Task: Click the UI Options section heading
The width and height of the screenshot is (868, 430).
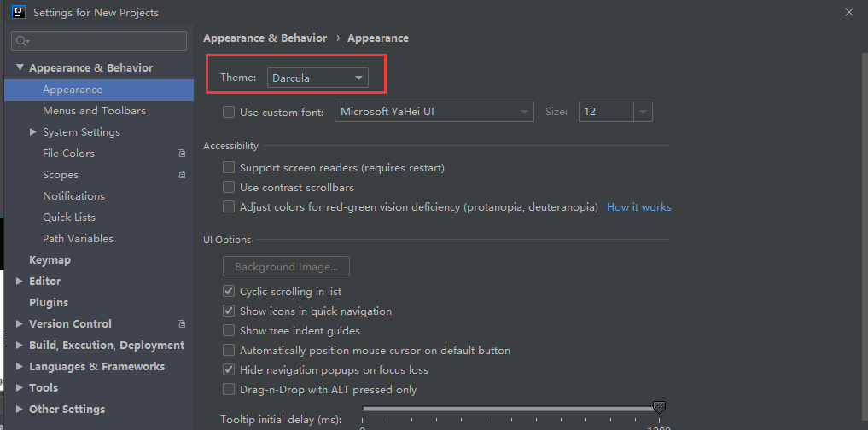Action: click(227, 241)
